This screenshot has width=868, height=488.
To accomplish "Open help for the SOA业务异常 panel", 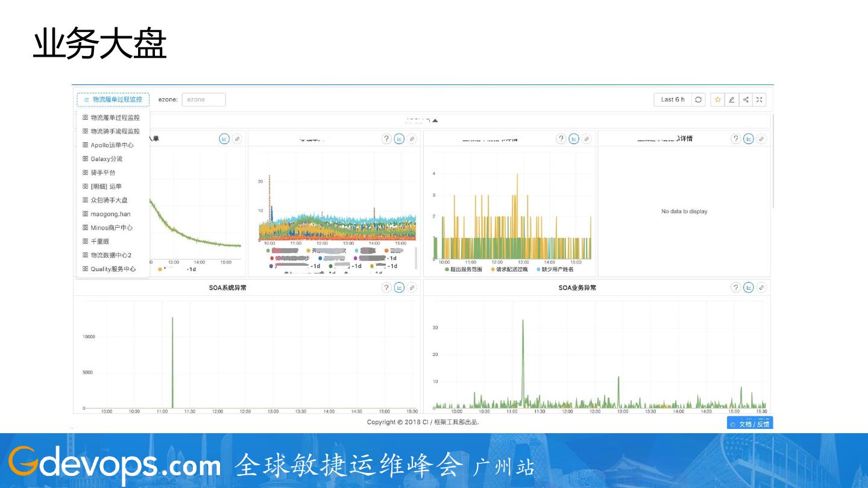I will [x=735, y=287].
